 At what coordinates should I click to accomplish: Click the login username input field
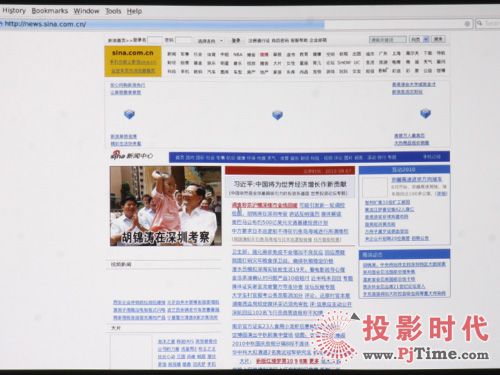[155, 40]
